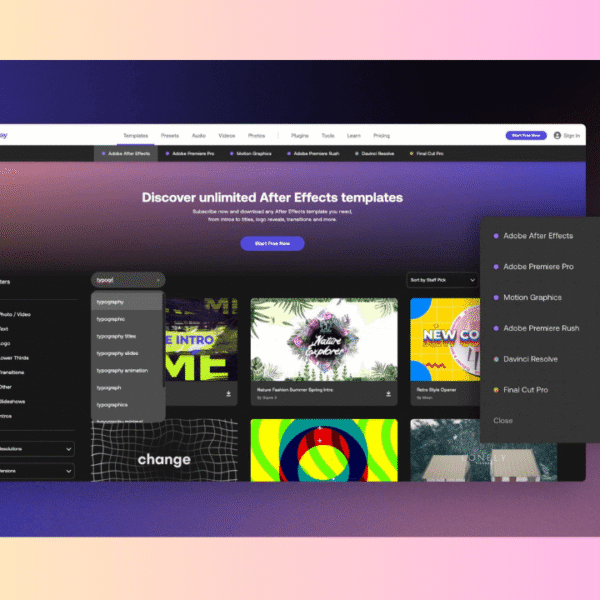
Task: Open the Plugins nav item
Action: (300, 135)
